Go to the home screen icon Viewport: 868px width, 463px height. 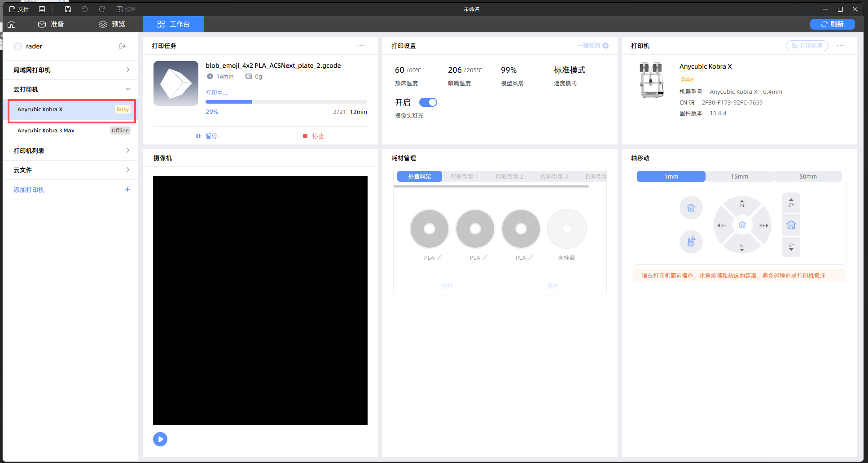coord(12,24)
